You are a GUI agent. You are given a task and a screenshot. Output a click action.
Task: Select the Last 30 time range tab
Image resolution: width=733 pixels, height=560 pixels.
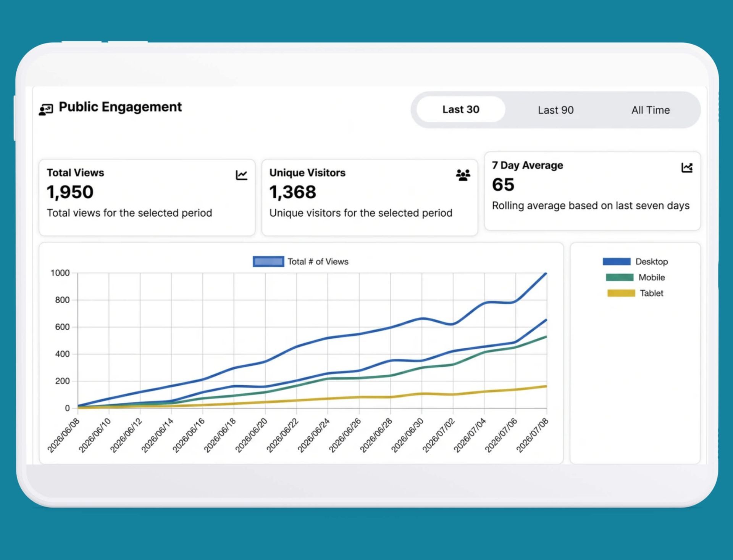tap(461, 109)
